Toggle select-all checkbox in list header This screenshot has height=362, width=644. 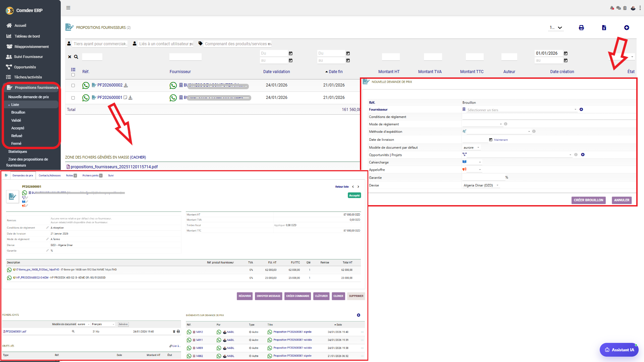coord(73,75)
